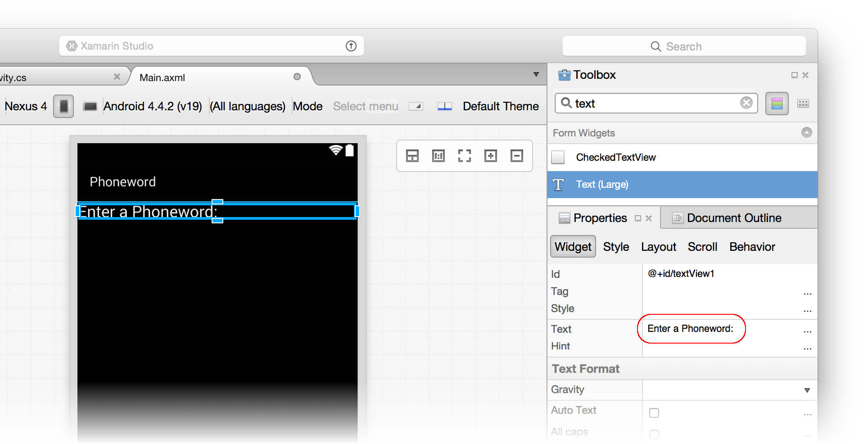Click the zoom-out minus icon in designer
Image resolution: width=868 pixels, height=444 pixels.
(x=516, y=156)
